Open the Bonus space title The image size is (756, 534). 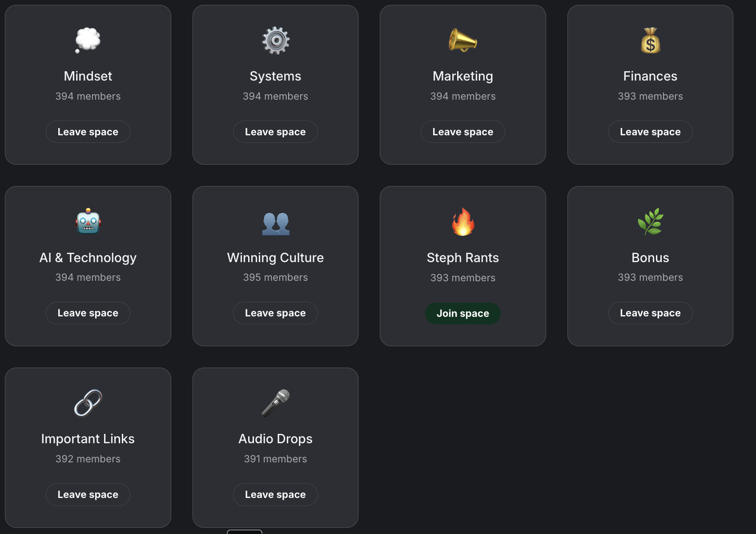(x=650, y=258)
